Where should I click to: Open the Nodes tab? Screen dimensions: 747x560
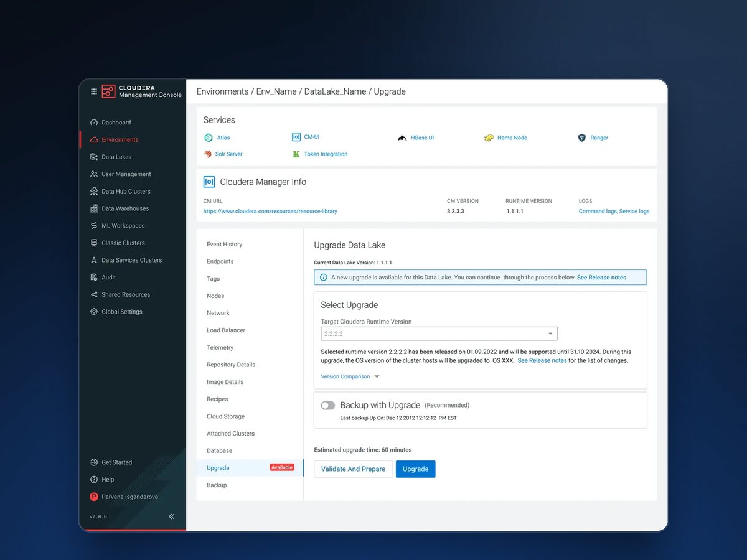[215, 296]
